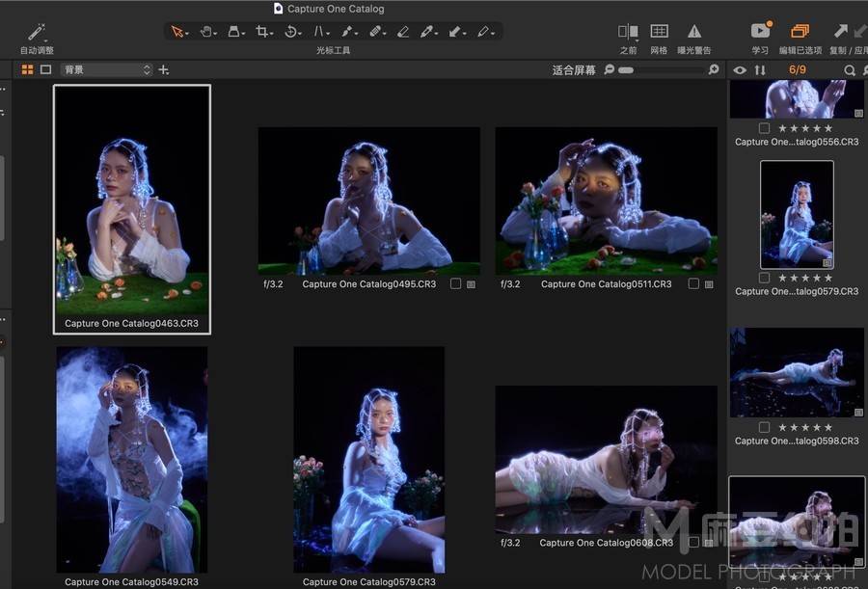Tick the checkbox for Catalog0608.CR3 in viewer
The height and width of the screenshot is (589, 868).
coord(693,542)
